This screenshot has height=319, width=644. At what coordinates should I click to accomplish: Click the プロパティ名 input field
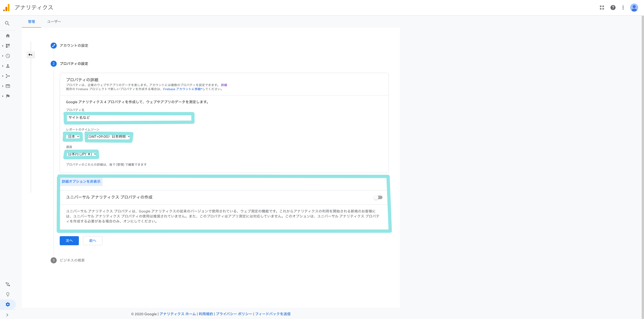coord(129,118)
